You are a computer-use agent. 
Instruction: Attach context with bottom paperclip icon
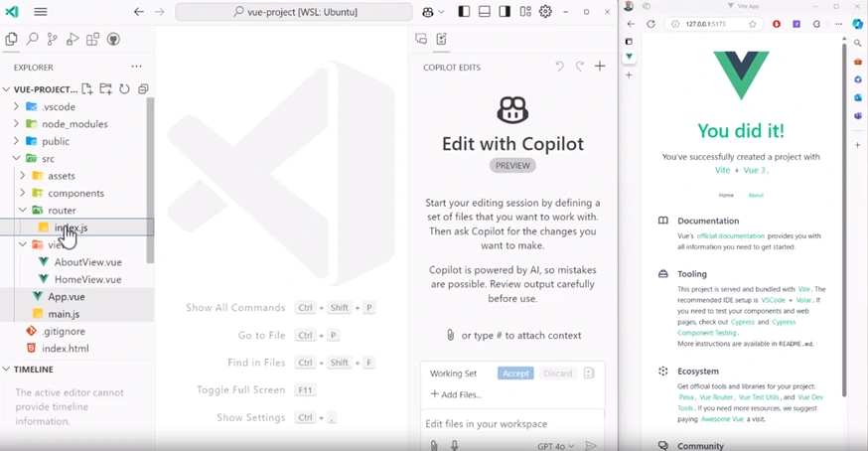[434, 445]
